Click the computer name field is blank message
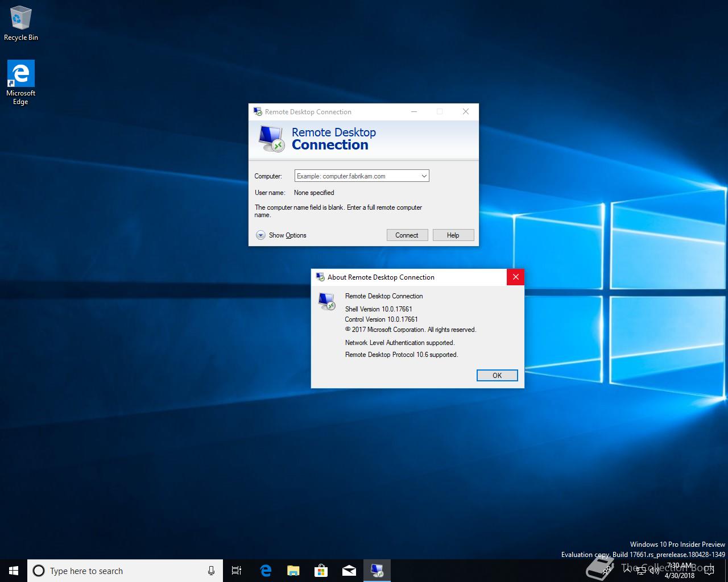 click(x=338, y=211)
